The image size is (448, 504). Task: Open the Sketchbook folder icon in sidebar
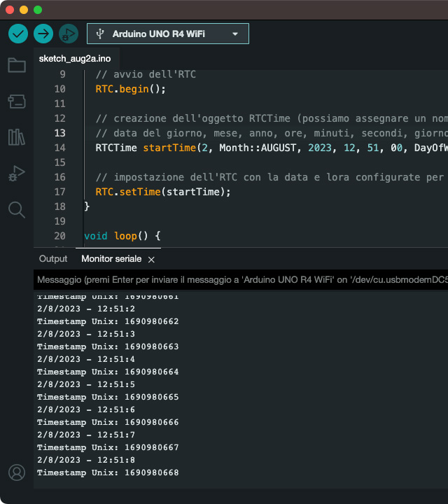(17, 66)
